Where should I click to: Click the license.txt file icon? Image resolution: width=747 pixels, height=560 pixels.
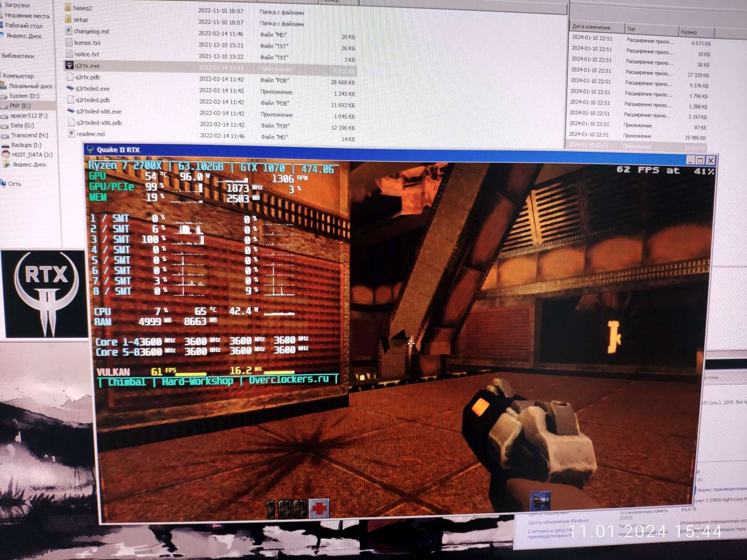pos(69,42)
